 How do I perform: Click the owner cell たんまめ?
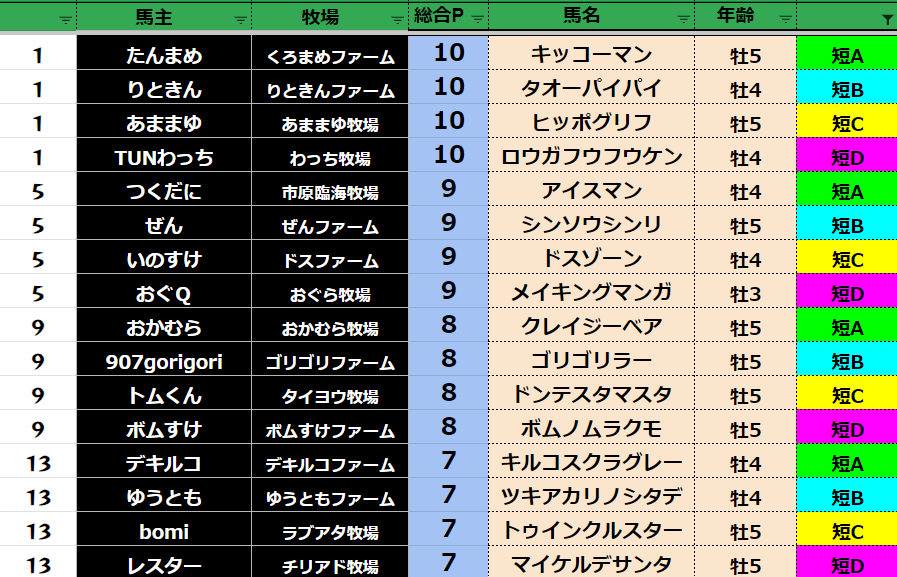(x=164, y=56)
